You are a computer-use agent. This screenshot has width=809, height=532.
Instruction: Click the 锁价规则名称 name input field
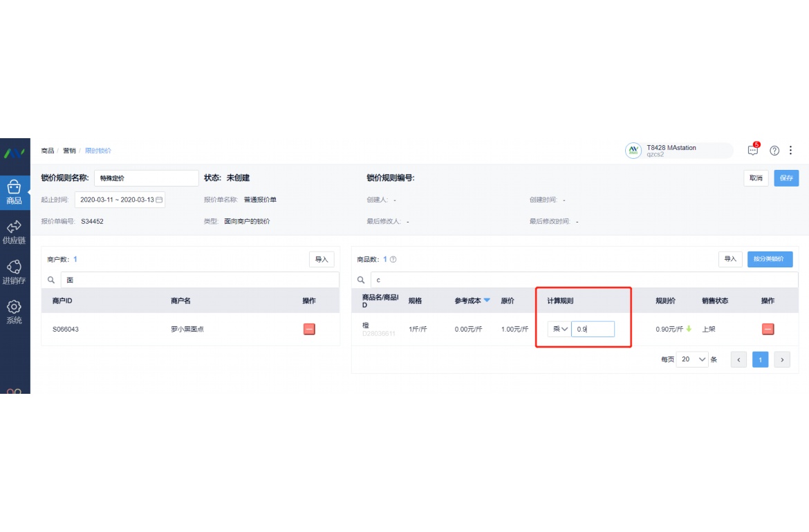[146, 178]
